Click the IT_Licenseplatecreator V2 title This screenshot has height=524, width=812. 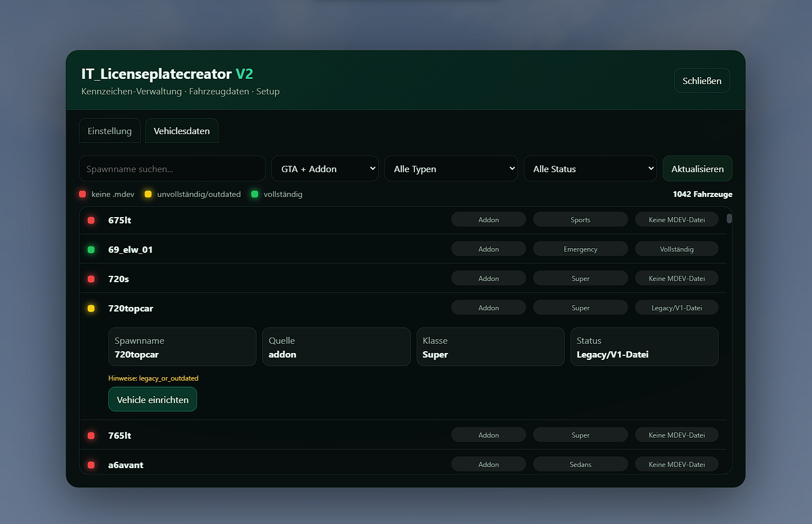point(167,74)
